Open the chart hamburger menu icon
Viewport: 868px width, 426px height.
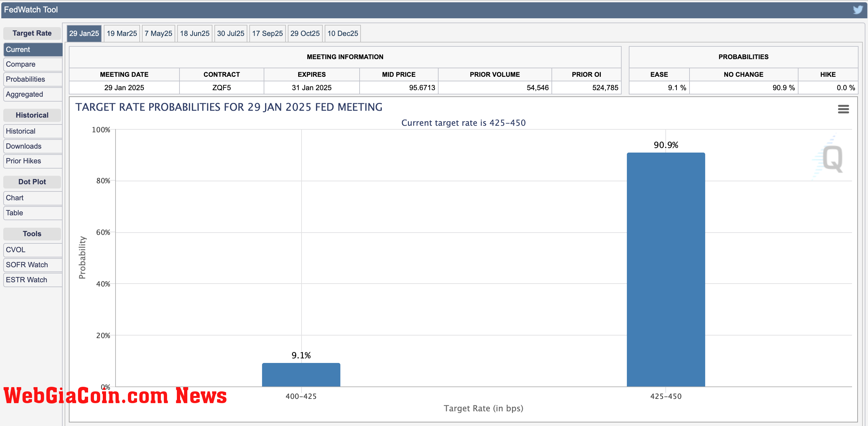click(x=844, y=109)
